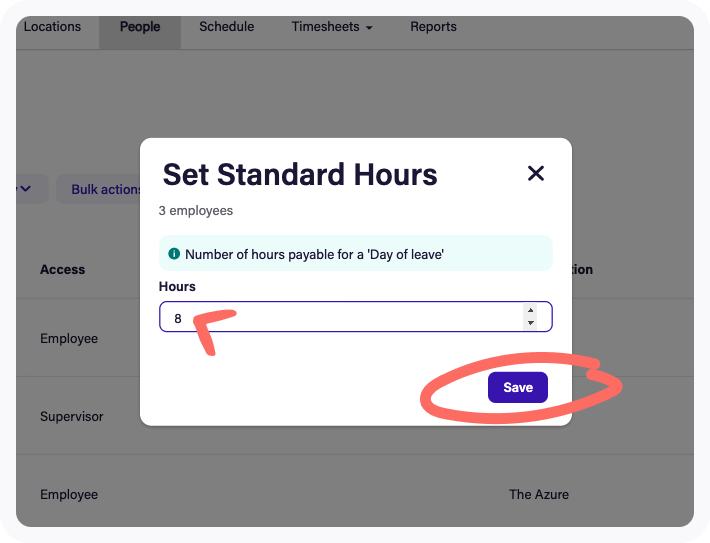Viewport: 710px width, 543px height.
Task: Close the Set Standard Hours dialog
Action: coord(536,174)
